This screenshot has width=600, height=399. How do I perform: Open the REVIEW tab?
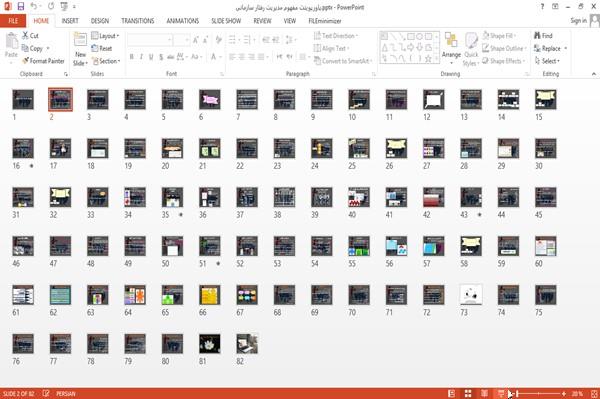[262, 21]
